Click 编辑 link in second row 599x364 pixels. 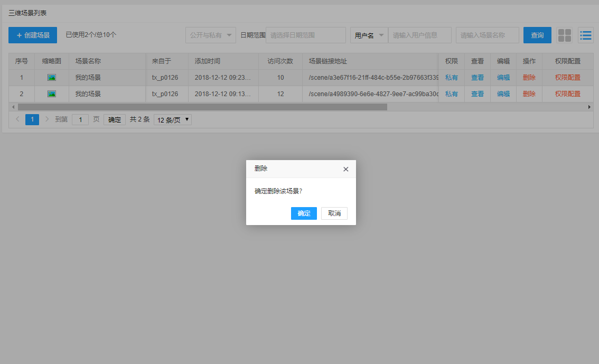[x=503, y=94]
